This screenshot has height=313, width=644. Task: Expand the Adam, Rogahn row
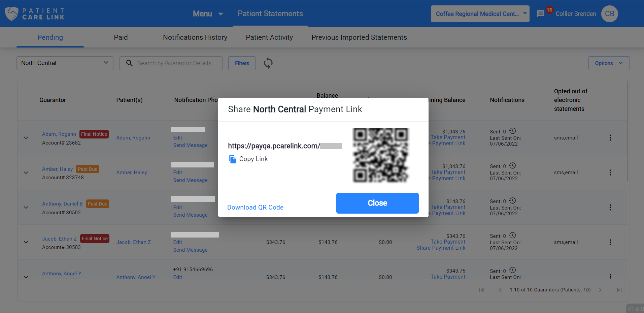(26, 138)
